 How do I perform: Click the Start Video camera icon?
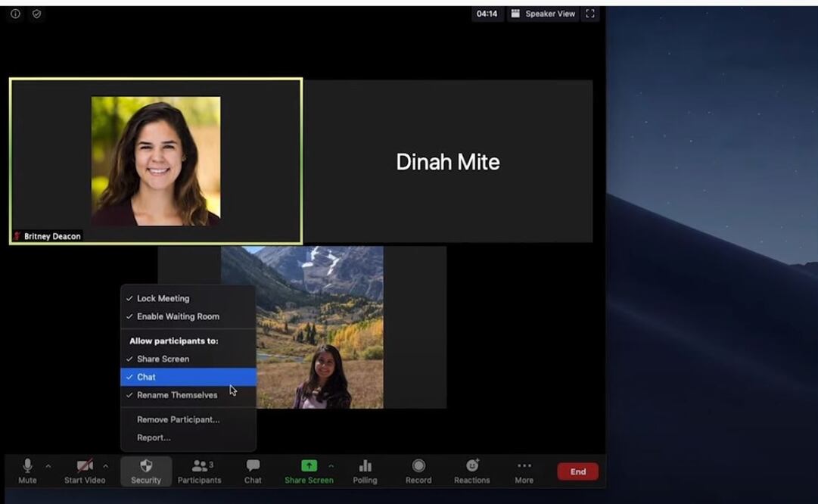click(x=84, y=466)
